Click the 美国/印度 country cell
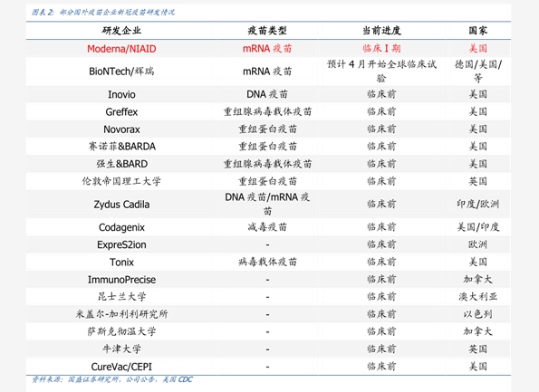 pos(477,227)
